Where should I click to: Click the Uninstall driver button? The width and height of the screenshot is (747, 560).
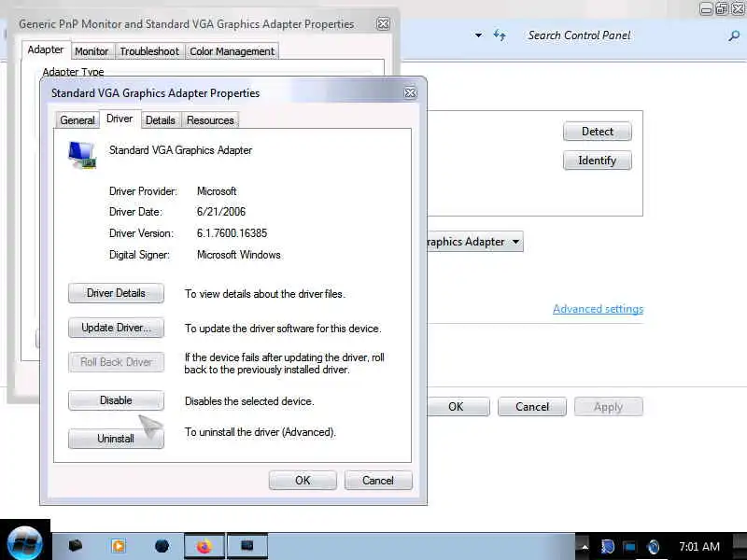[116, 439]
